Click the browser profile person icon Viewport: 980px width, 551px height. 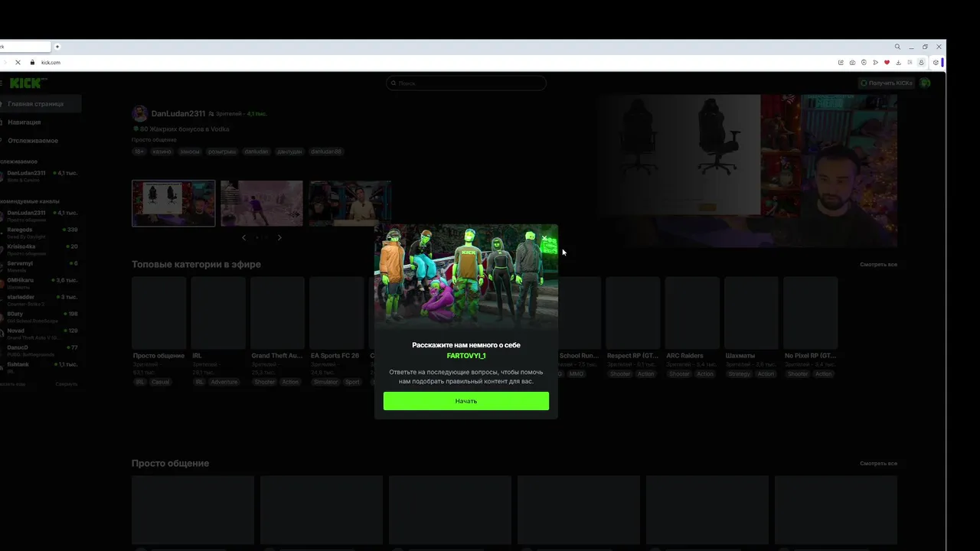click(921, 62)
